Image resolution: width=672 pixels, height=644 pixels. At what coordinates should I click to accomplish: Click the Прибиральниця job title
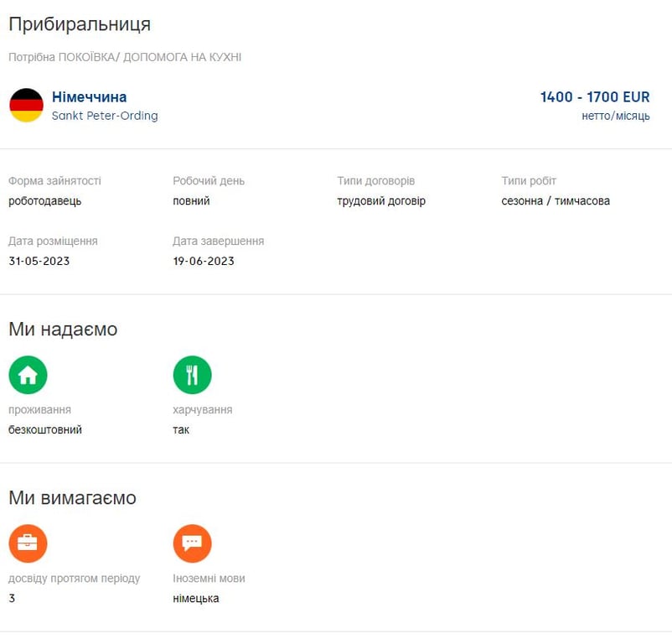pyautogui.click(x=80, y=24)
